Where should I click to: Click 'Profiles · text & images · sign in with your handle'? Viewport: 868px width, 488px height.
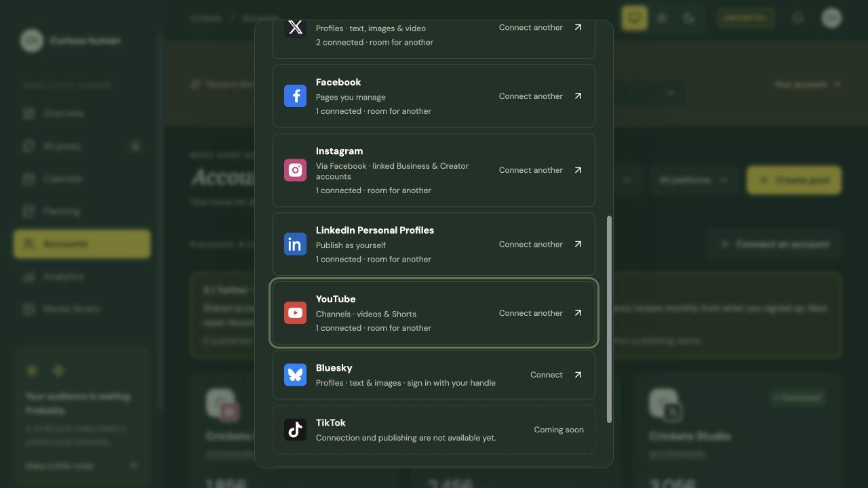pyautogui.click(x=406, y=383)
